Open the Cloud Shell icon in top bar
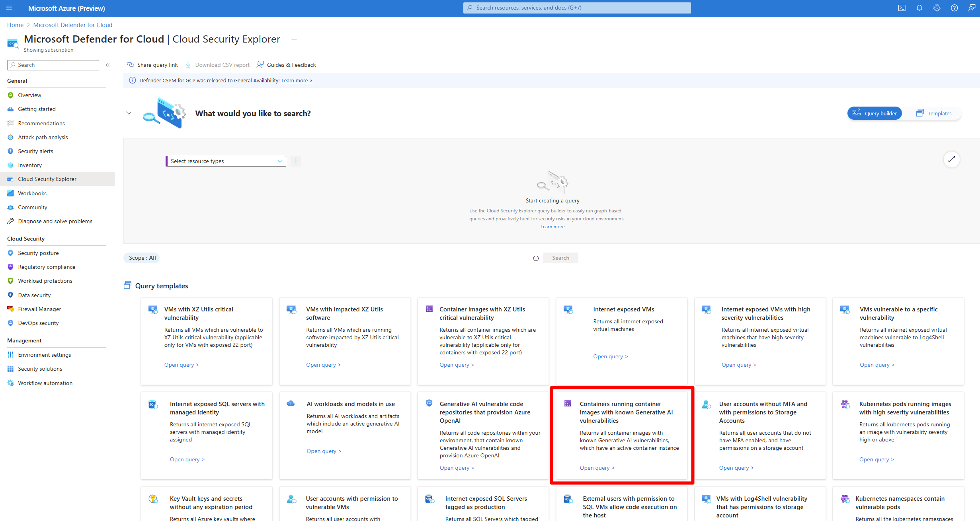 [x=902, y=8]
